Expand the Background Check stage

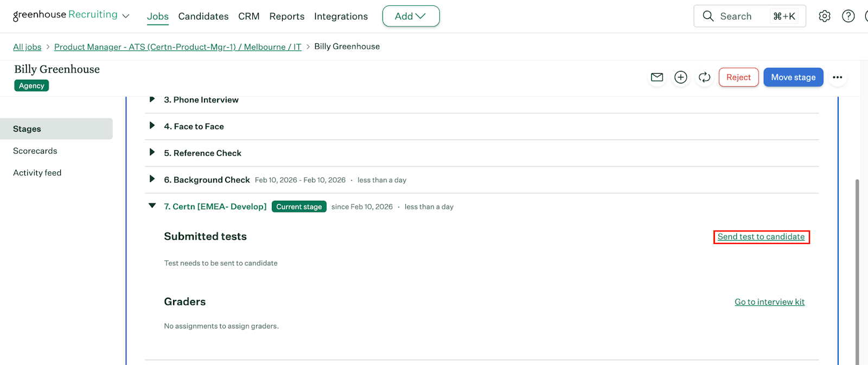click(x=152, y=179)
